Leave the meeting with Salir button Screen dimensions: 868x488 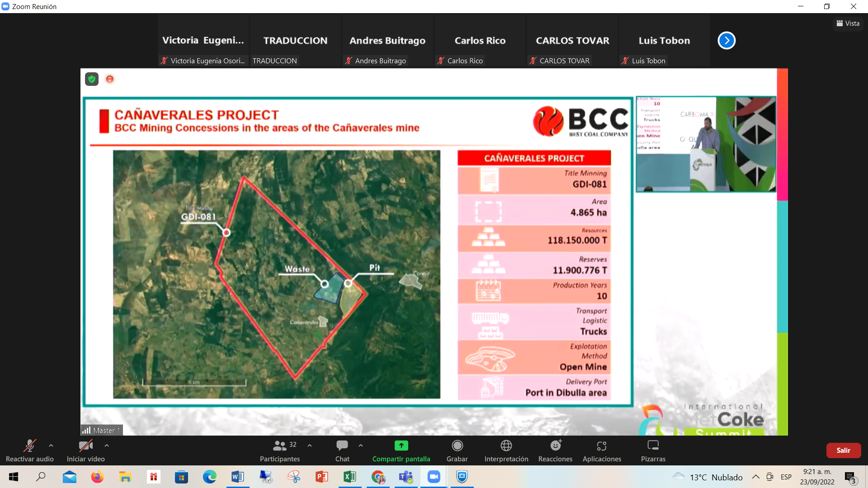(843, 450)
